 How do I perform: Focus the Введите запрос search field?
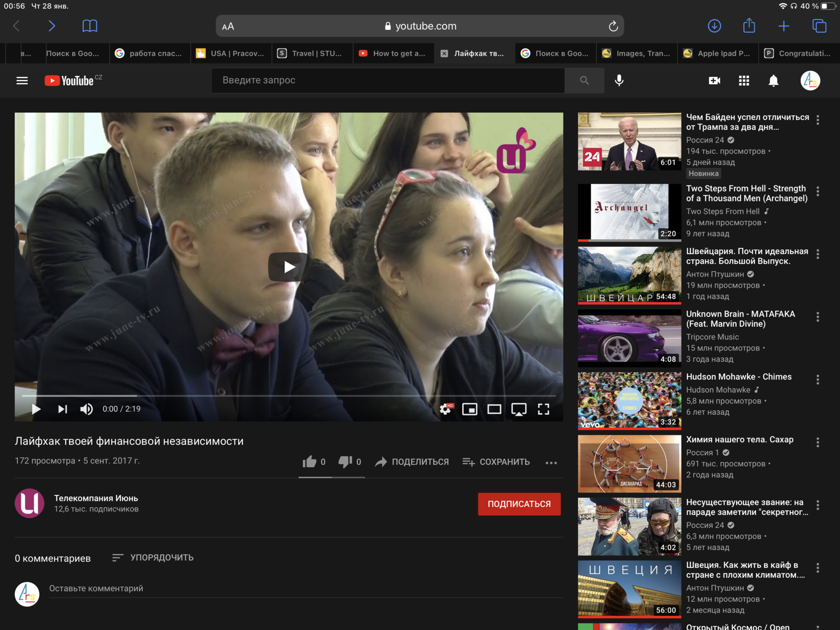(388, 80)
